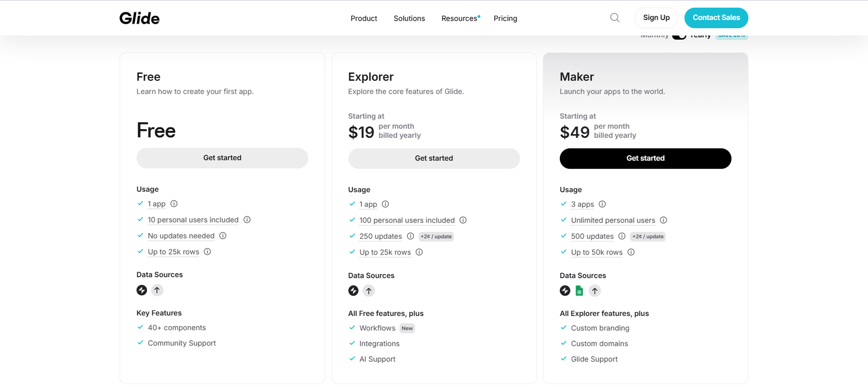The height and width of the screenshot is (388, 868).
Task: Click the Glide Tables bolt icon in Maker plan
Action: tap(565, 291)
